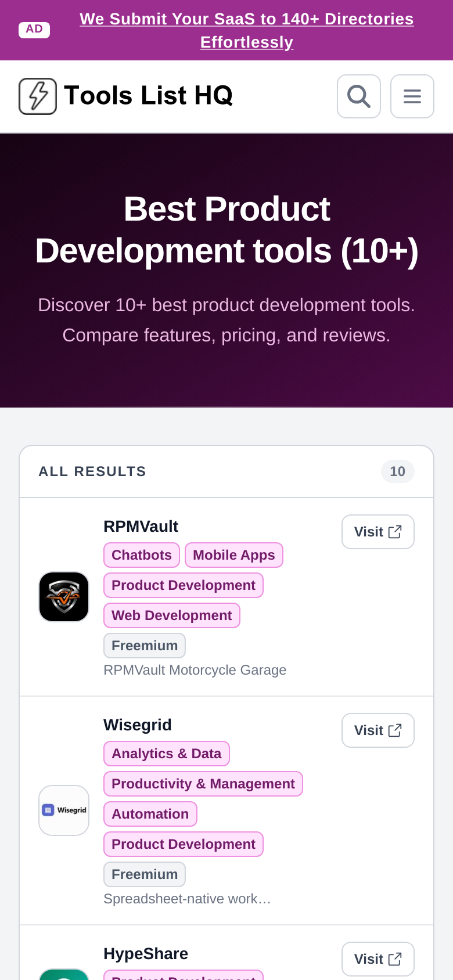
Task: Select the Mobile Apps tag
Action: pos(234,555)
